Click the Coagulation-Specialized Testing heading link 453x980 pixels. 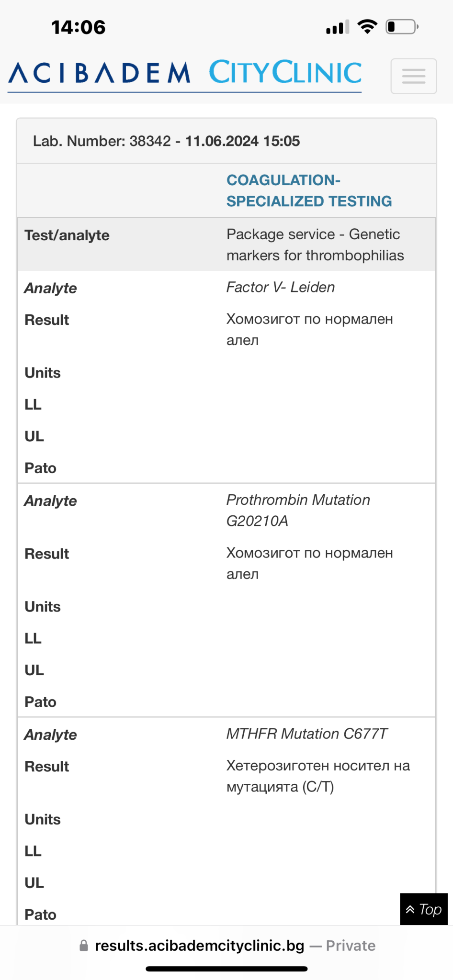(x=309, y=190)
